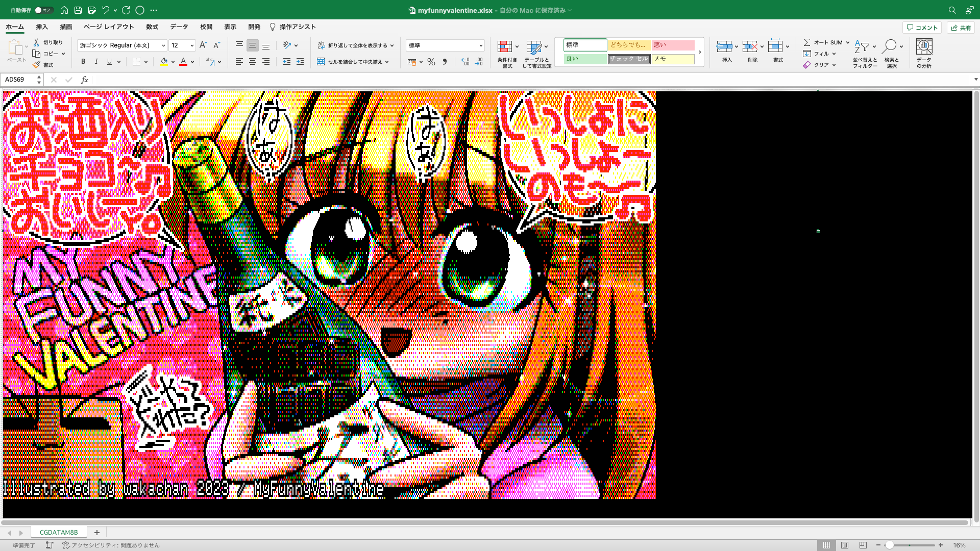Open 条件付き書式 conditional formatting
Image resolution: width=980 pixels, height=551 pixels.
(x=507, y=54)
